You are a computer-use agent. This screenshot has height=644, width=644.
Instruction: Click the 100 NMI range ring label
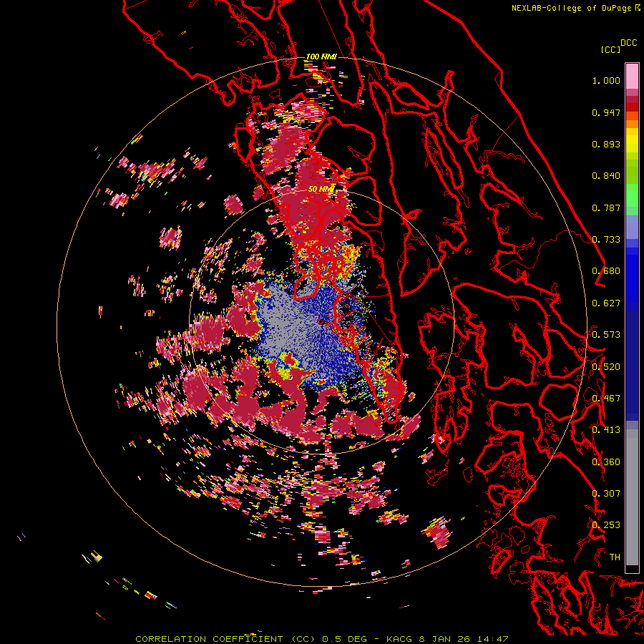click(321, 57)
